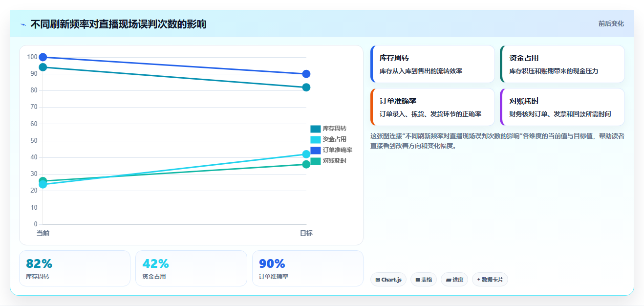644x306 pixels.
Task: Select the 订单准确率 info card
Action: coord(432,107)
